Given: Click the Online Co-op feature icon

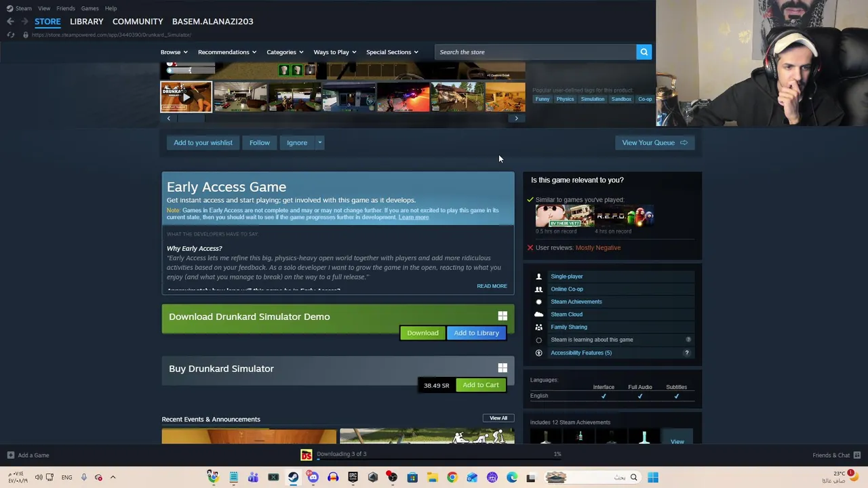Looking at the screenshot, I should 539,289.
